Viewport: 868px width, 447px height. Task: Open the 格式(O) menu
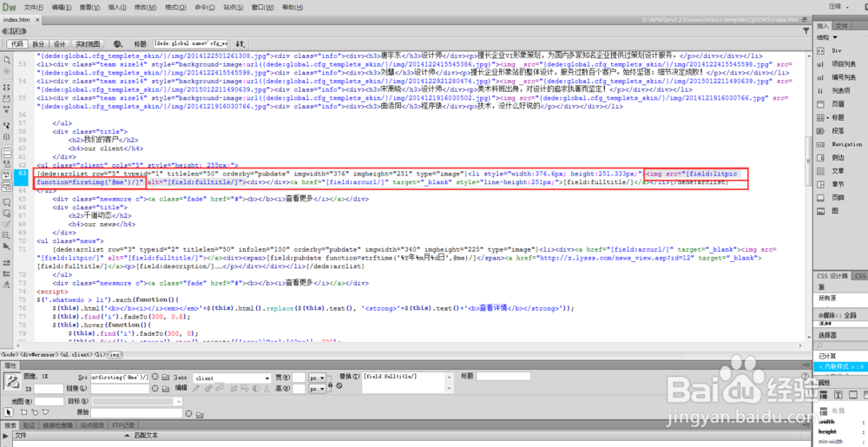(175, 7)
